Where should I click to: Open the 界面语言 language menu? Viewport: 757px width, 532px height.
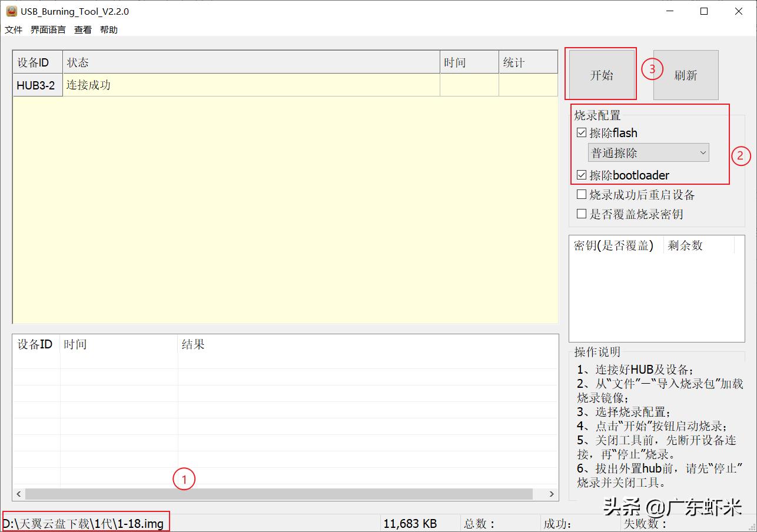[x=48, y=29]
